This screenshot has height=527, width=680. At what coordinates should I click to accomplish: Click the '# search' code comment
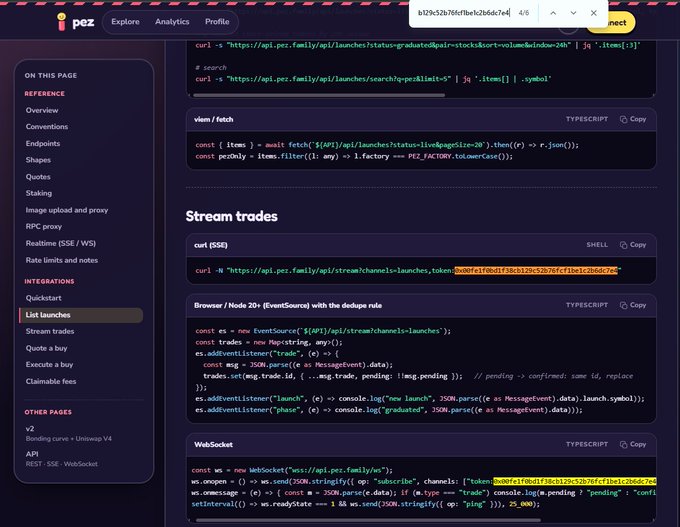pos(211,68)
